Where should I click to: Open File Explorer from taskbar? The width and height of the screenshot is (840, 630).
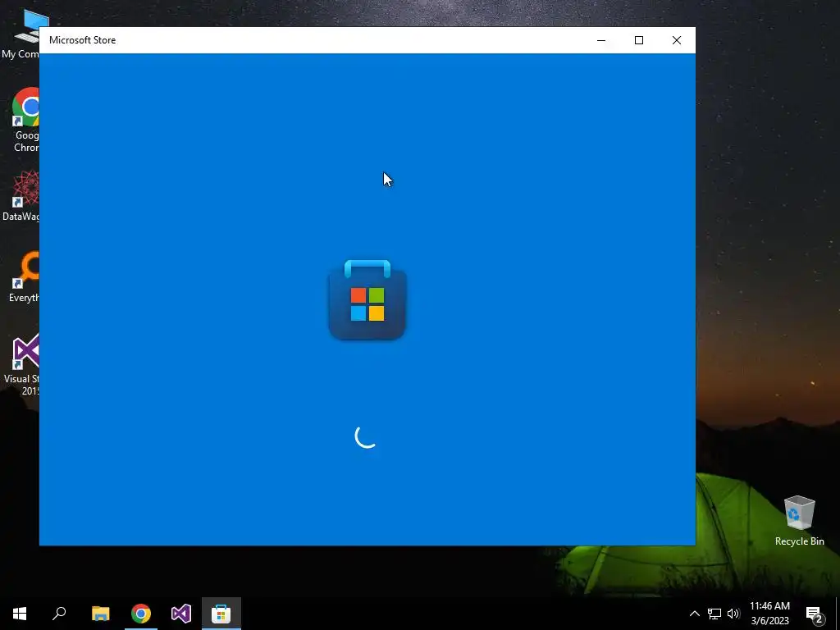point(100,614)
